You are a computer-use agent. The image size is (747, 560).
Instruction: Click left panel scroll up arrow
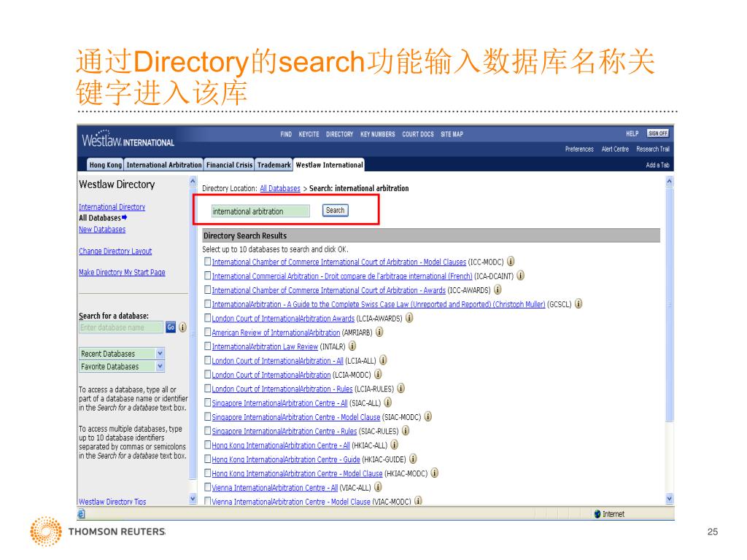(193, 182)
